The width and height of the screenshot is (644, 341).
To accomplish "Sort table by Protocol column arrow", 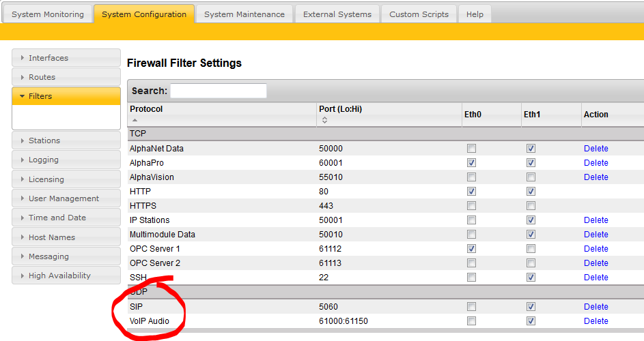I will pos(135,120).
